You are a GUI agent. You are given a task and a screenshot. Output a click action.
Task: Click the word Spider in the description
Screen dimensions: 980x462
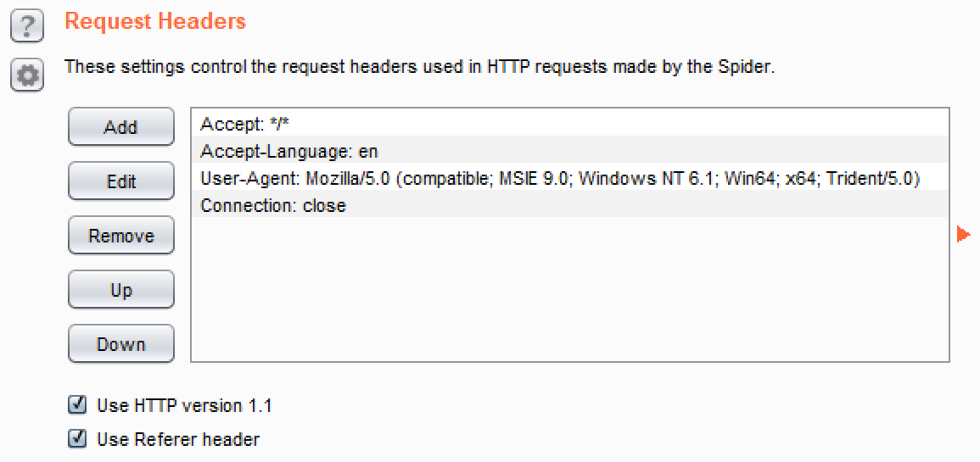click(x=748, y=67)
